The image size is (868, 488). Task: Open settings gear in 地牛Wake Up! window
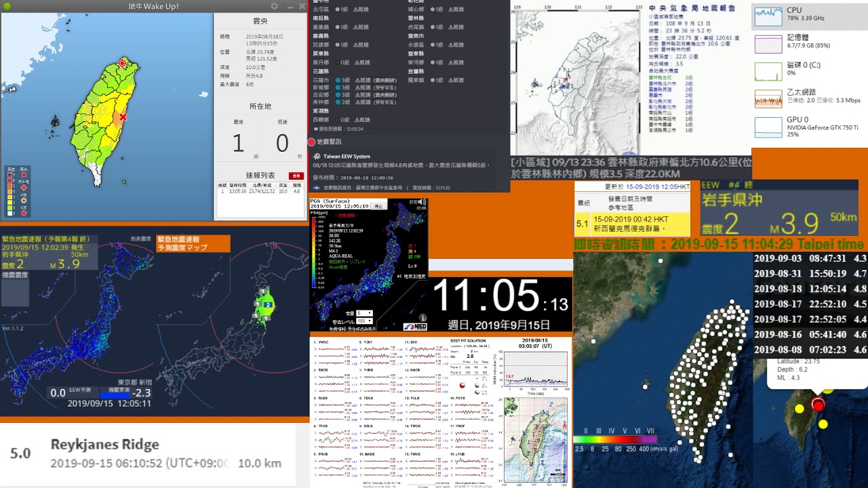click(x=275, y=6)
